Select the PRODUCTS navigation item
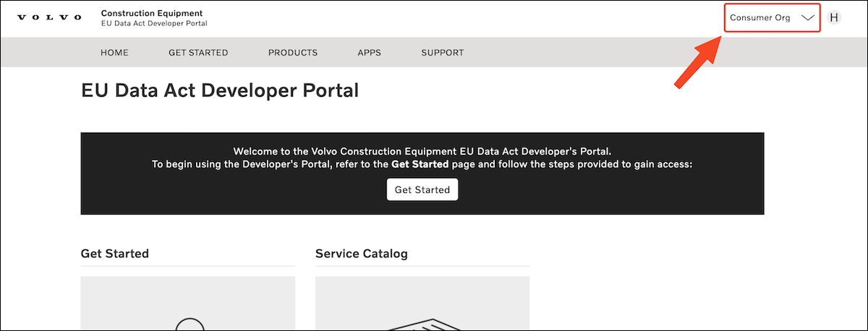This screenshot has height=331, width=868. (293, 53)
